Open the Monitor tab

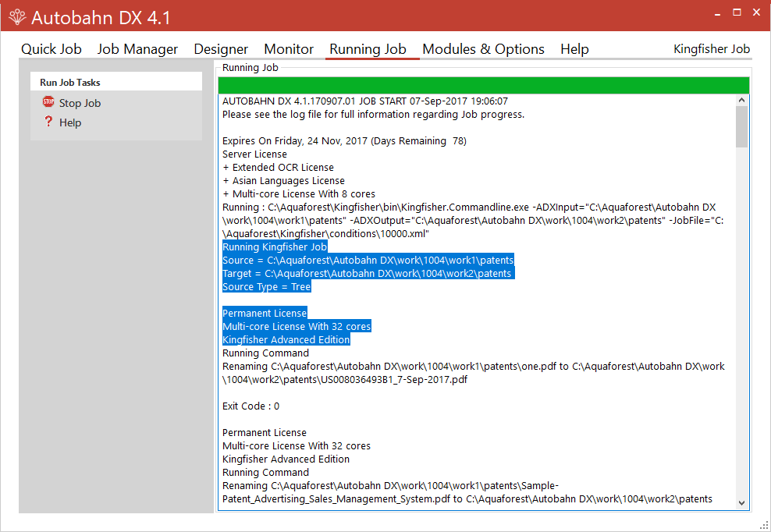(x=289, y=49)
